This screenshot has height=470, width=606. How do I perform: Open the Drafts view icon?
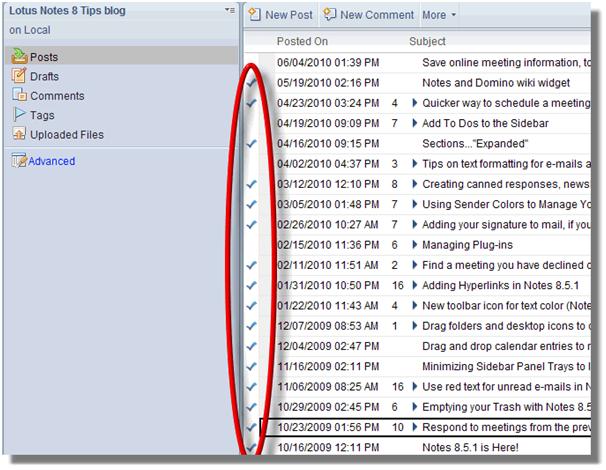point(19,76)
